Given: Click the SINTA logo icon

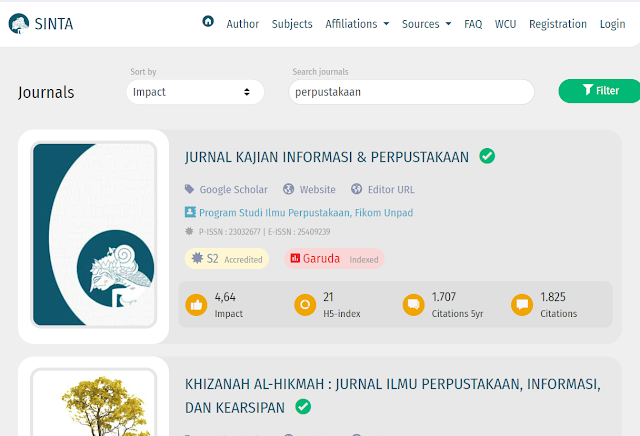Looking at the screenshot, I should (x=19, y=24).
